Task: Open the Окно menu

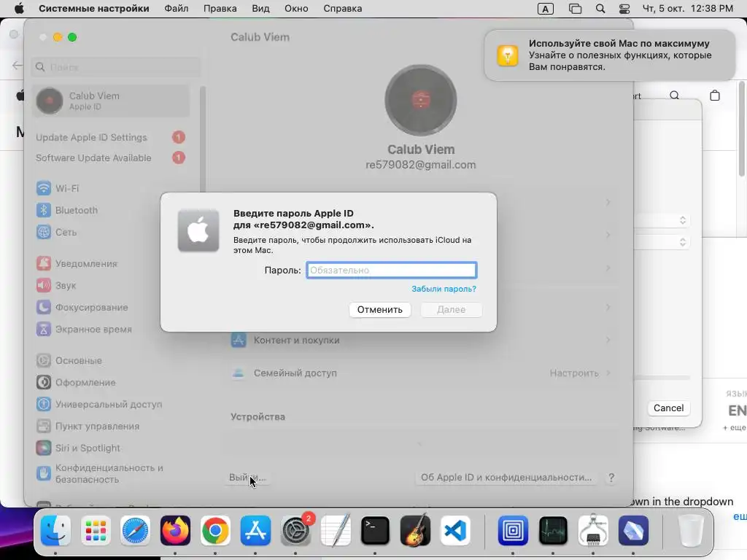Action: (x=296, y=9)
